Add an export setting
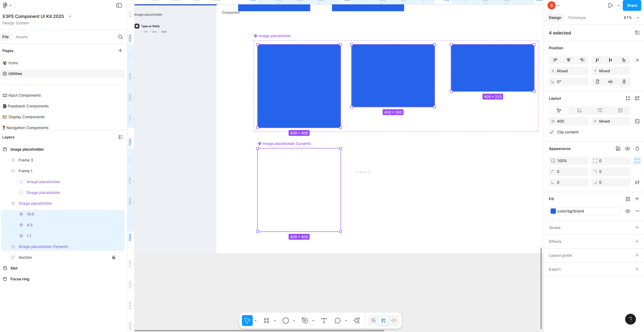This screenshot has height=332, width=644. tap(637, 269)
